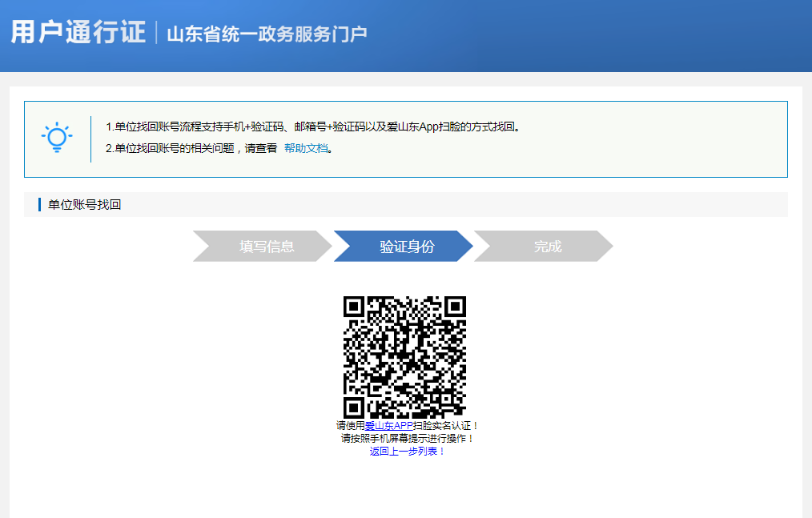Click the QR code's top-right finder square
The image size is (812, 518).
[455, 307]
